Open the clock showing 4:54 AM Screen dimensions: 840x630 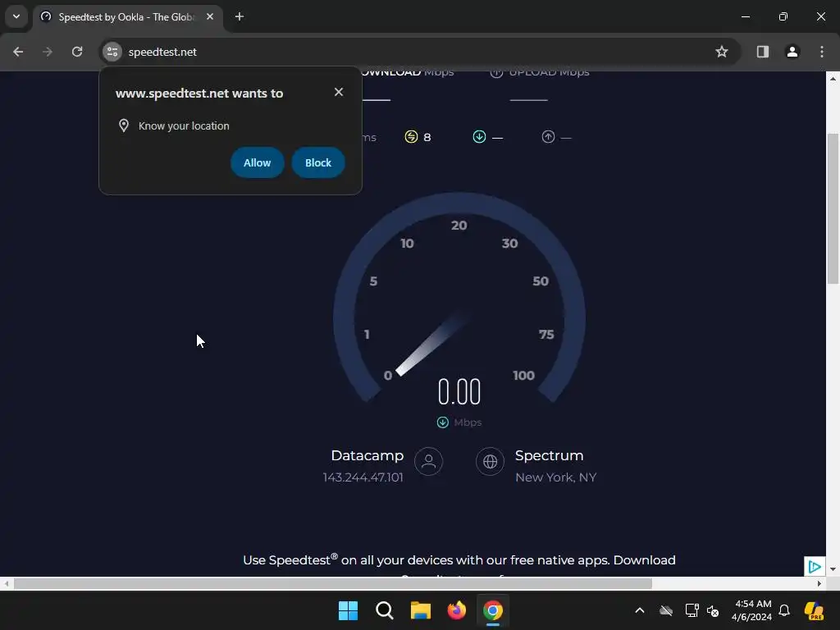pos(751,610)
